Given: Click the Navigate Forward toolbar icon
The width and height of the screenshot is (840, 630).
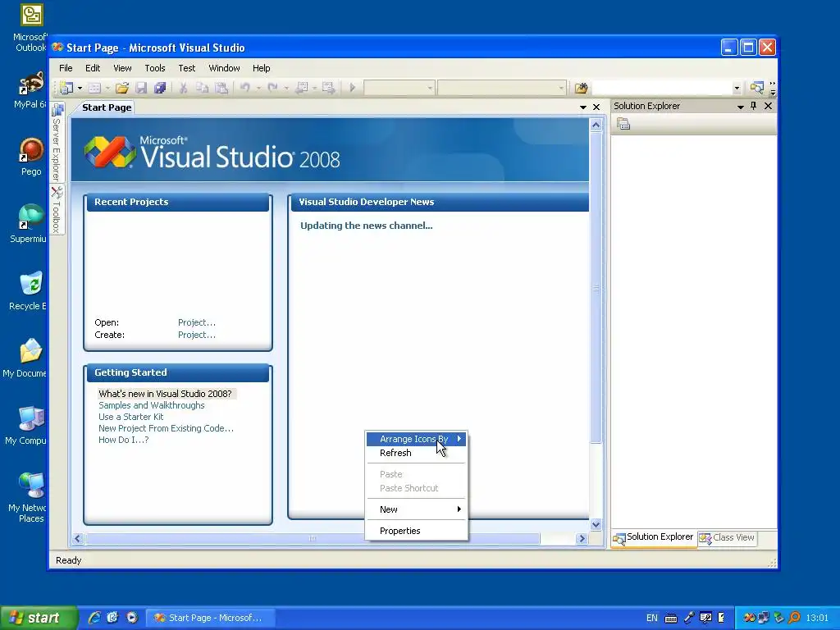Looking at the screenshot, I should [328, 88].
